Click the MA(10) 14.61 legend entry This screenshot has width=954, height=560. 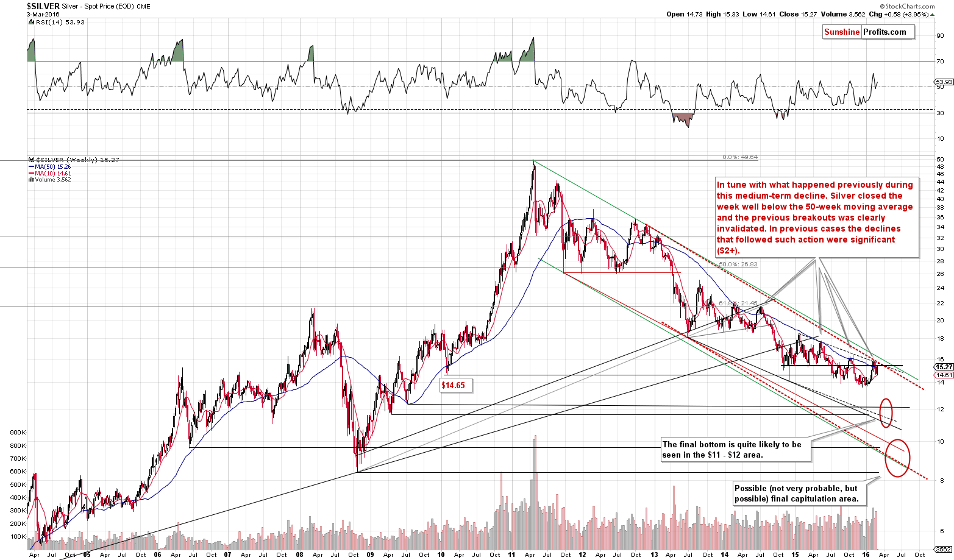pos(49,173)
